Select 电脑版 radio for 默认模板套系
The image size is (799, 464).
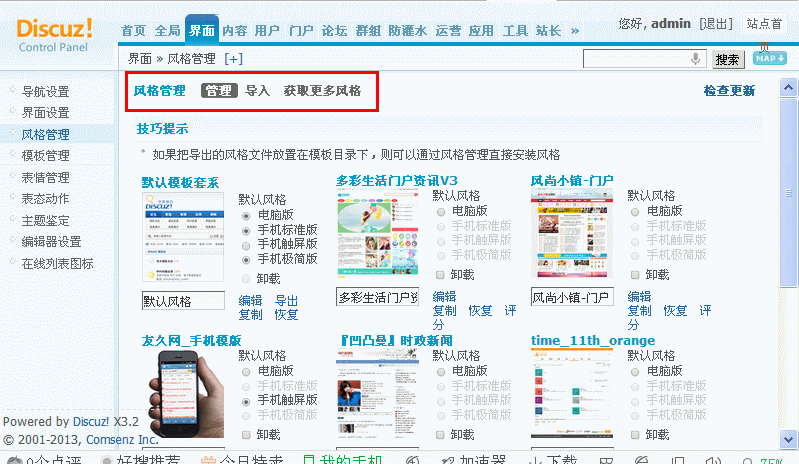[x=246, y=216]
